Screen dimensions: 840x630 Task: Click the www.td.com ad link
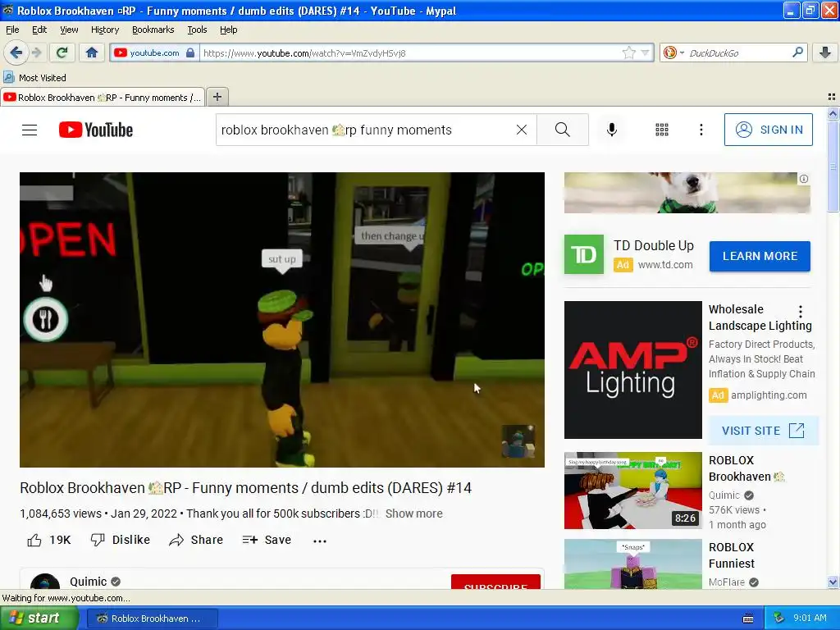665,265
